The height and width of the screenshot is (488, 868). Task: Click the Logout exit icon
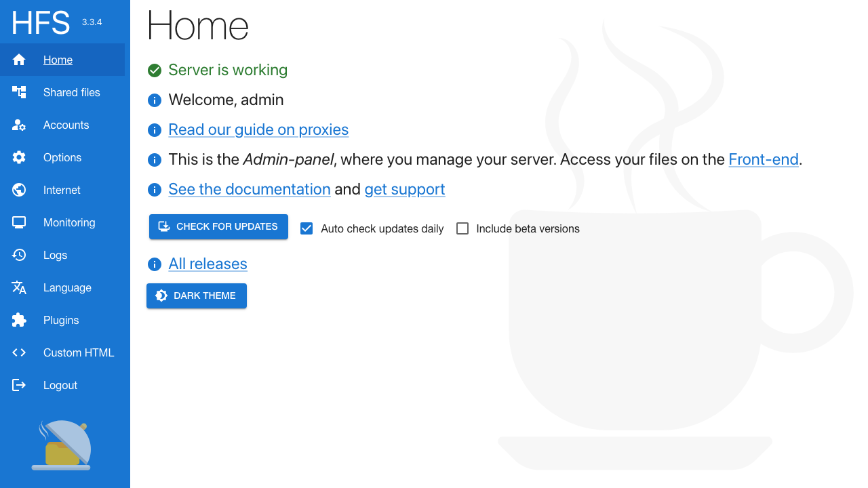coord(19,385)
